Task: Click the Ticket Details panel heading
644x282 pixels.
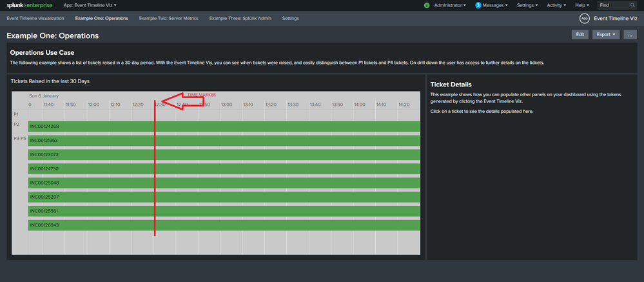Action: point(451,85)
